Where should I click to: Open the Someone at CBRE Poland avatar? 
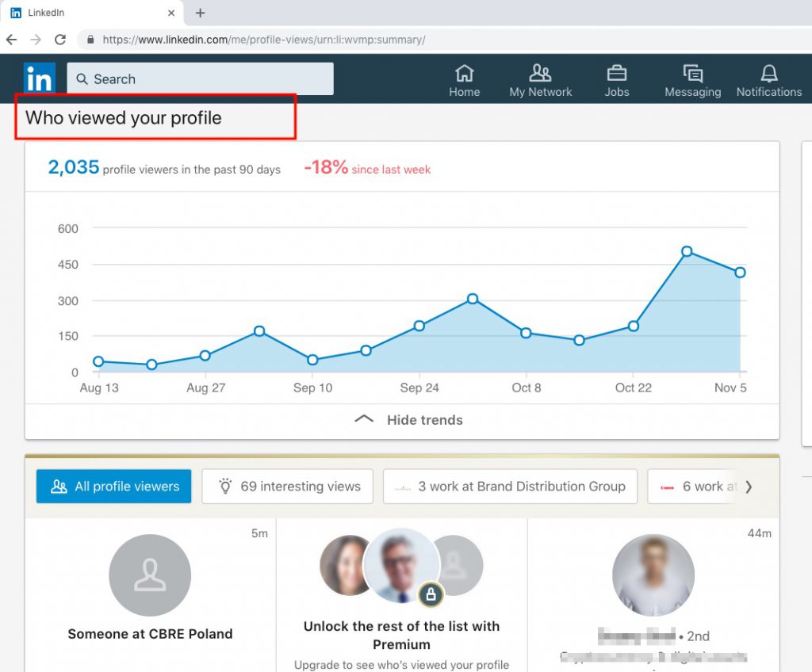click(x=150, y=575)
